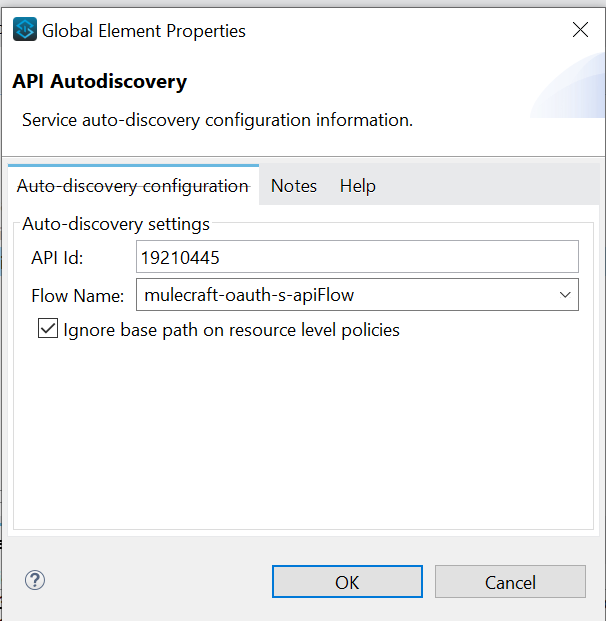Viewport: 606px width, 621px height.
Task: Click the 'Auto-discovery settings' group title
Action: pyautogui.click(x=116, y=223)
